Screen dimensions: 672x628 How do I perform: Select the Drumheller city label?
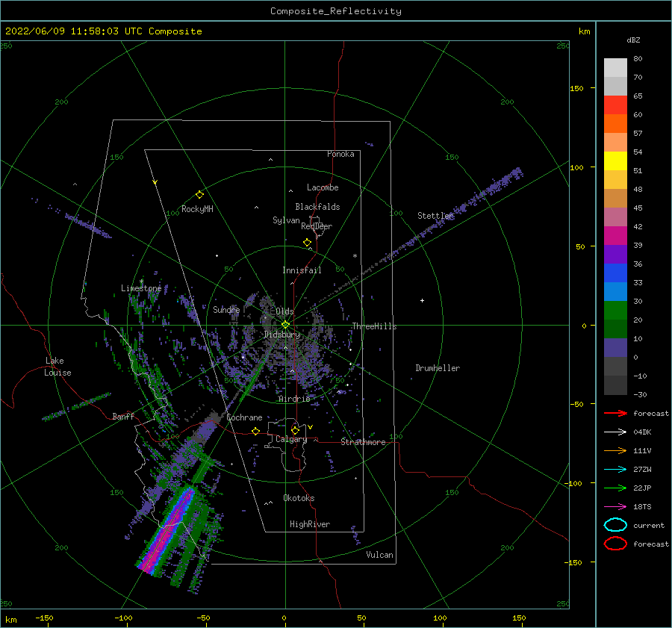pyautogui.click(x=438, y=368)
